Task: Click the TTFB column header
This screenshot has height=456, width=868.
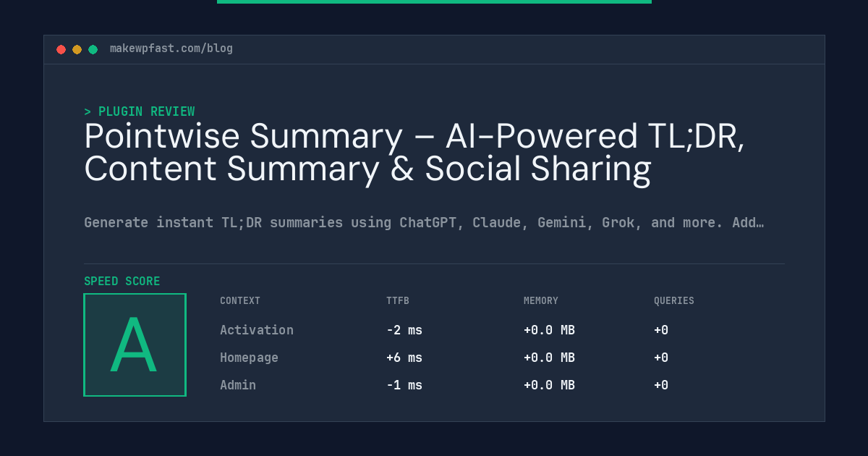Action: coord(398,300)
